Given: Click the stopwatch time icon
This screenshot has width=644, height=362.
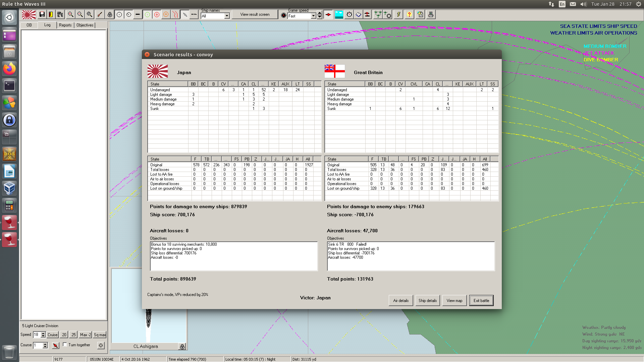Looking at the screenshot, I should [350, 14].
